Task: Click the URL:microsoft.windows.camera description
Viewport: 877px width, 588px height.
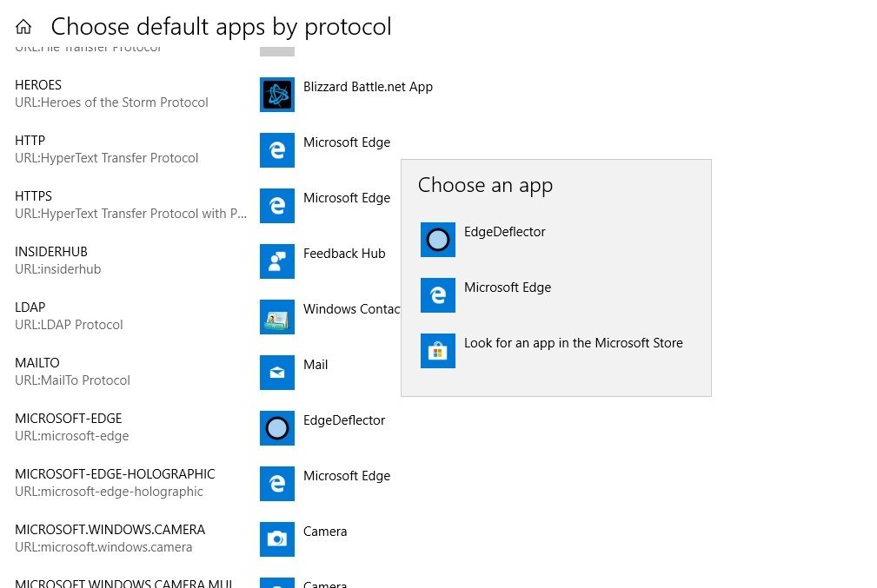Action: [x=103, y=547]
